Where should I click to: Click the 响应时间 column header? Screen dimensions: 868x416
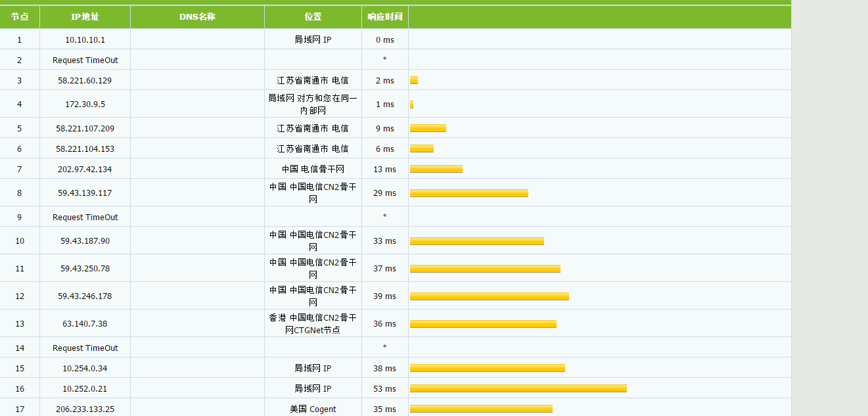(384, 17)
